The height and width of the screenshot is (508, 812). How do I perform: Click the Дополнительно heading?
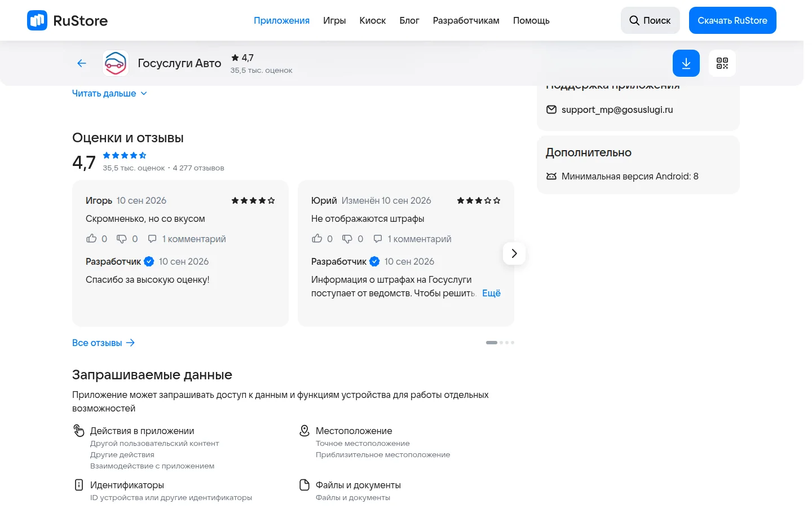pos(589,152)
